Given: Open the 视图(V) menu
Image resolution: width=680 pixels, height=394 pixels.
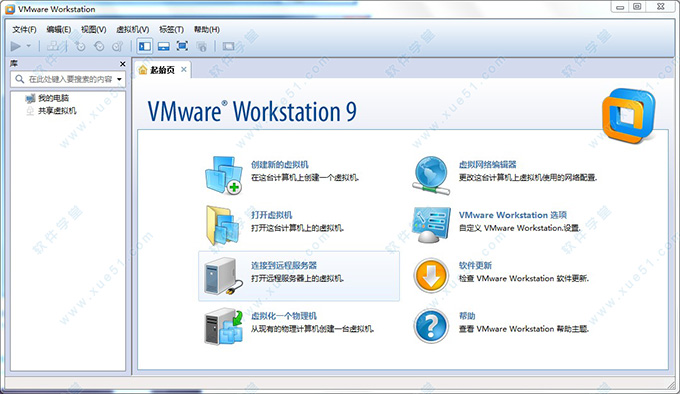Looking at the screenshot, I should [94, 29].
